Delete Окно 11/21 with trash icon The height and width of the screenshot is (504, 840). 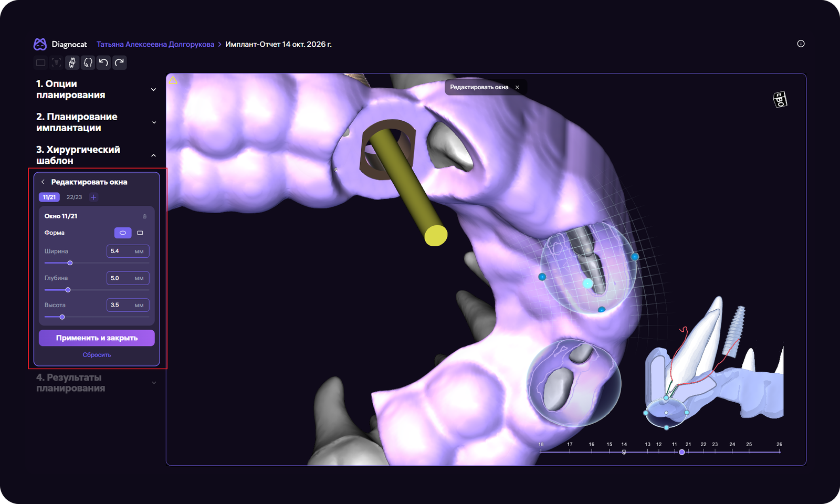click(145, 216)
